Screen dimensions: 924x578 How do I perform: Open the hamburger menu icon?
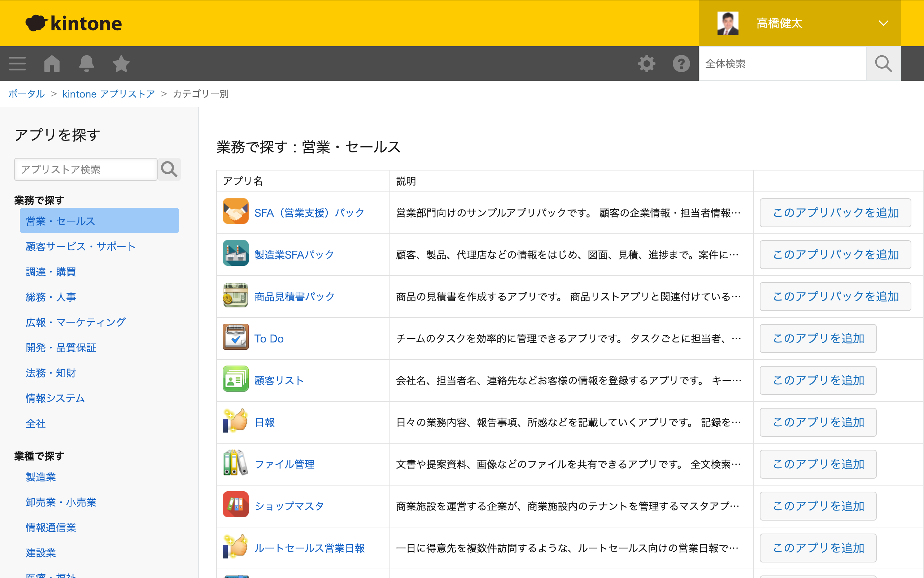tap(17, 64)
